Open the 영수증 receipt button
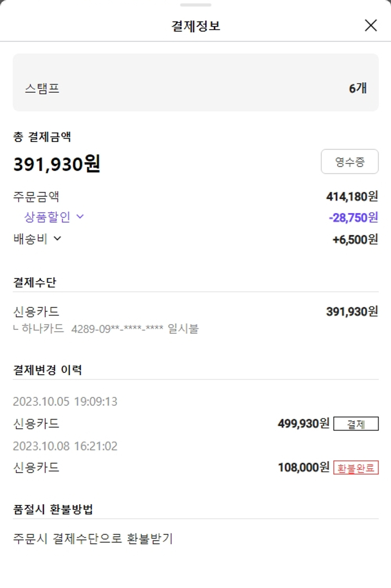 point(349,162)
